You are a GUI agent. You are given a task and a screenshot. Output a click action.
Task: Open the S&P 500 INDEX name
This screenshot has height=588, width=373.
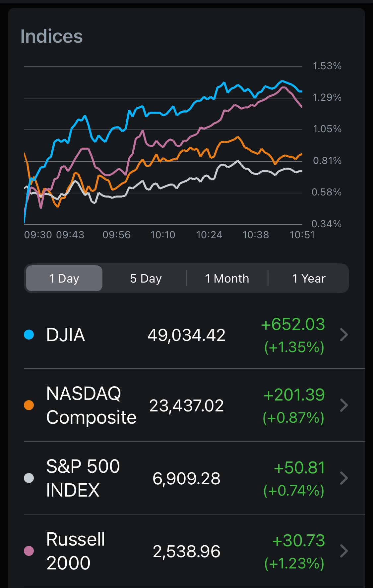coord(83,478)
